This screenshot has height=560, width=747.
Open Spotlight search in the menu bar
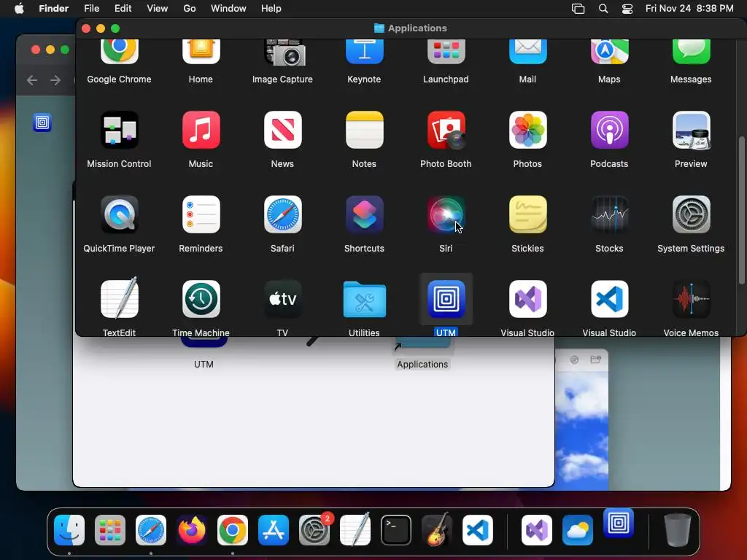pos(603,9)
